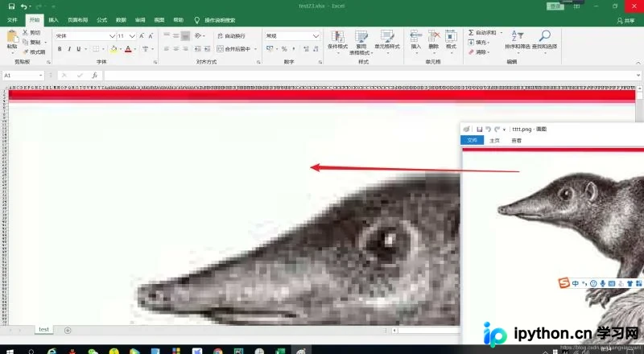This screenshot has width=644, height=354.
Task: Select the test sheet tab
Action: pos(44,329)
